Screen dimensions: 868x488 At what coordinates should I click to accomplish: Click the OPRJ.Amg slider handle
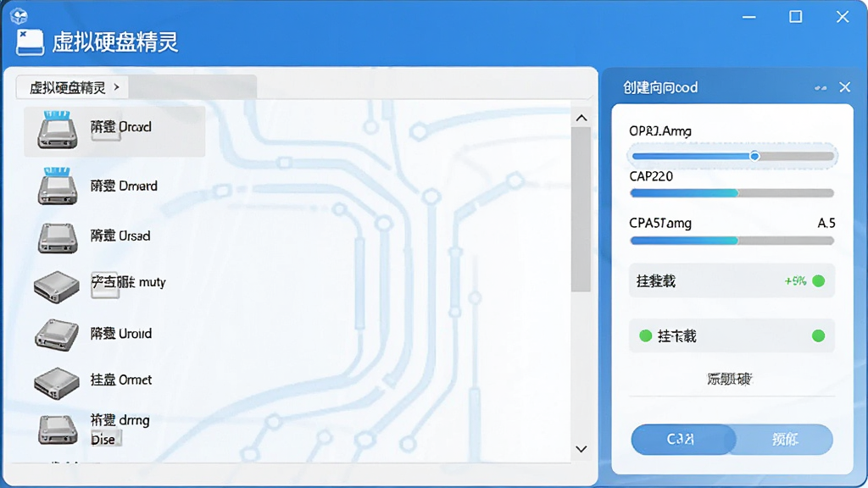pos(754,156)
